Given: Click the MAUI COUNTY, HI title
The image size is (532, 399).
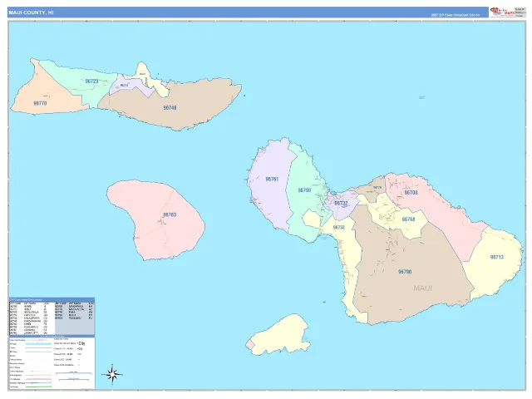Looking at the screenshot, I should 32,12.
